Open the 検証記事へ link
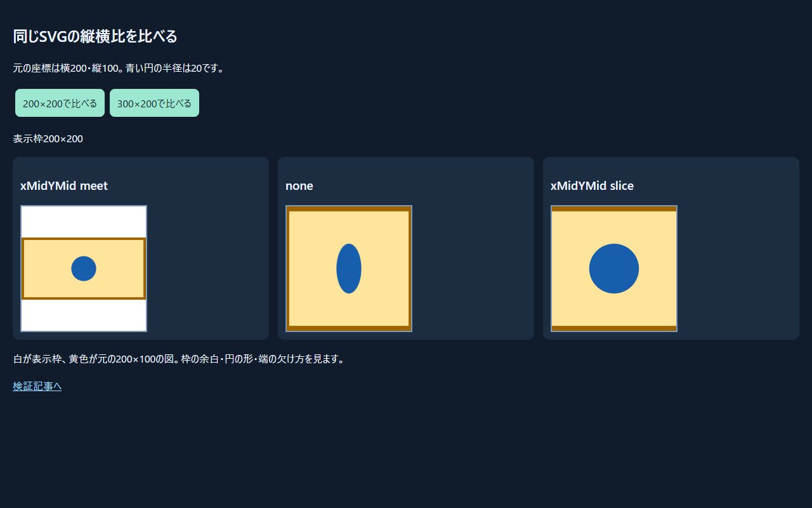Image resolution: width=812 pixels, height=508 pixels. [x=37, y=386]
